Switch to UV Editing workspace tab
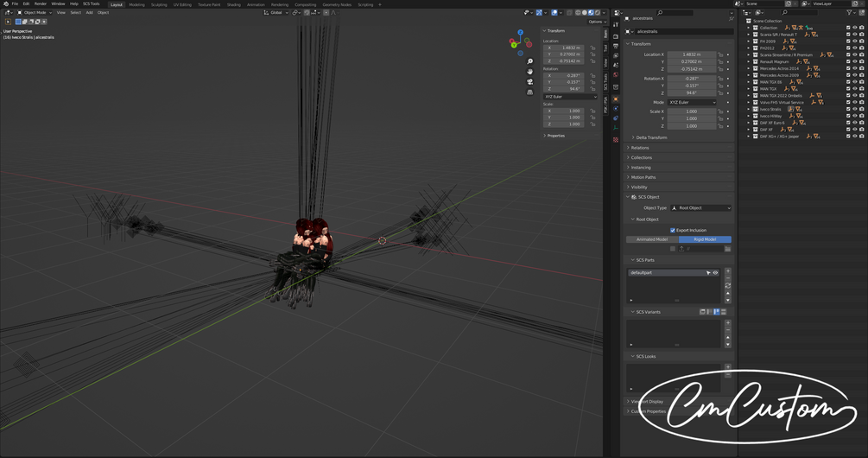Image resolution: width=868 pixels, height=458 pixels. click(x=182, y=4)
